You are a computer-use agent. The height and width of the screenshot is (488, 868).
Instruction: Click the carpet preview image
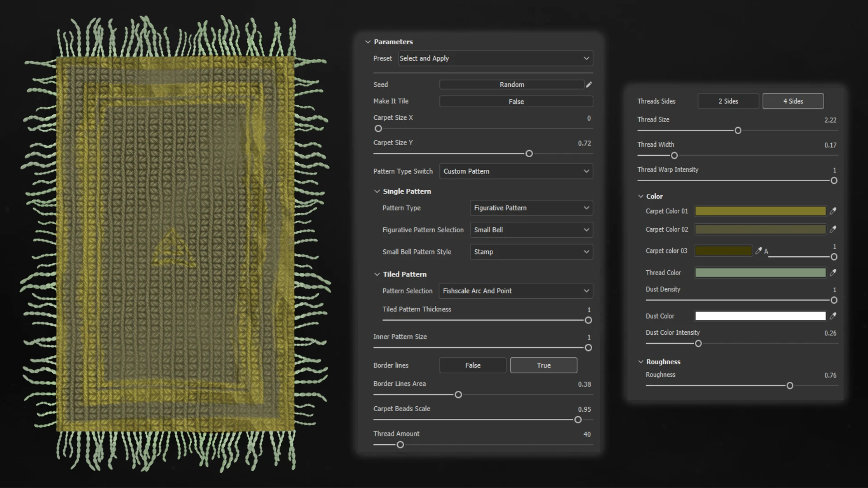pos(175,244)
